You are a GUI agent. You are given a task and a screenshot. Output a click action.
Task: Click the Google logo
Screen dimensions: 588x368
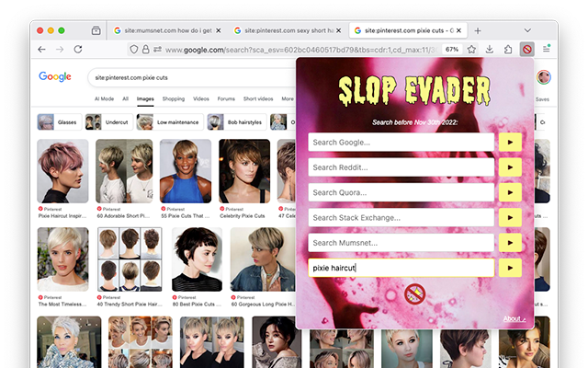[x=55, y=76]
